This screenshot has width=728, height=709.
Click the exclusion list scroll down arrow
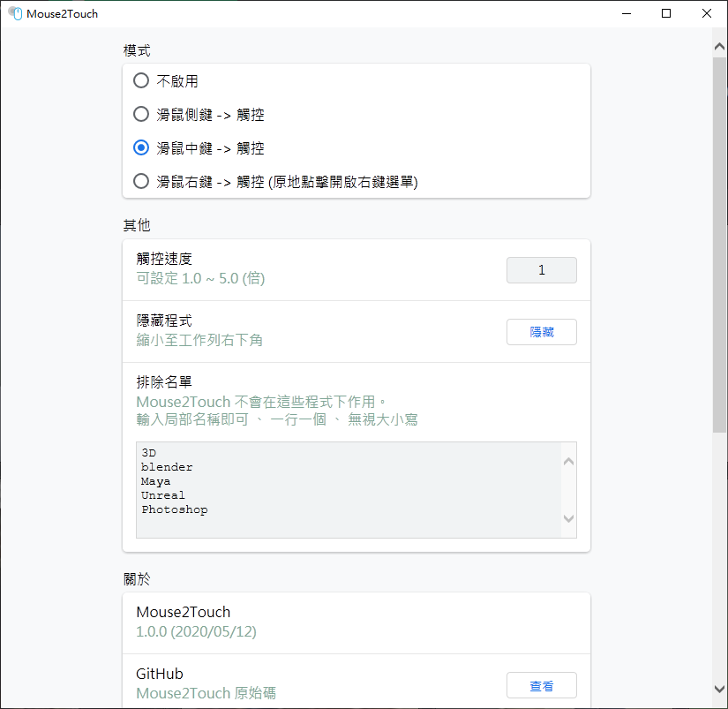coord(569,518)
